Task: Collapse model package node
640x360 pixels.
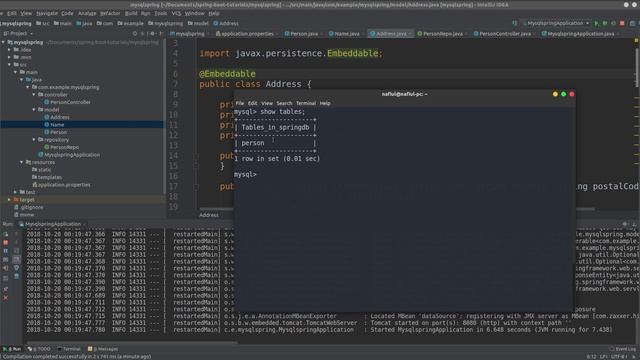Action: [34, 110]
